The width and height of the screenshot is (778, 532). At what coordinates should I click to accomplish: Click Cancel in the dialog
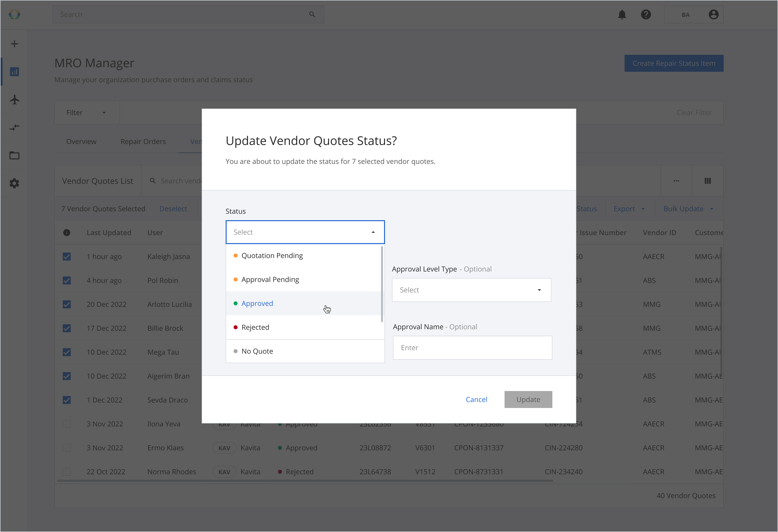[476, 400]
